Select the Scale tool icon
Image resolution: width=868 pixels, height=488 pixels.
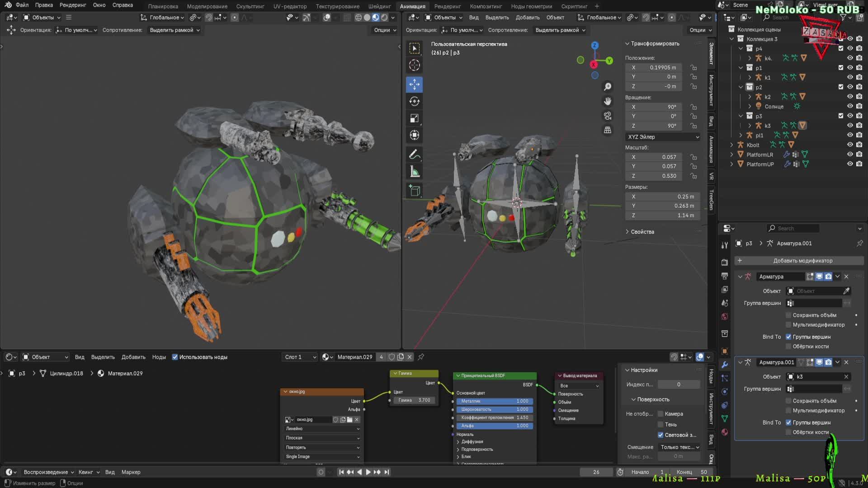414,118
